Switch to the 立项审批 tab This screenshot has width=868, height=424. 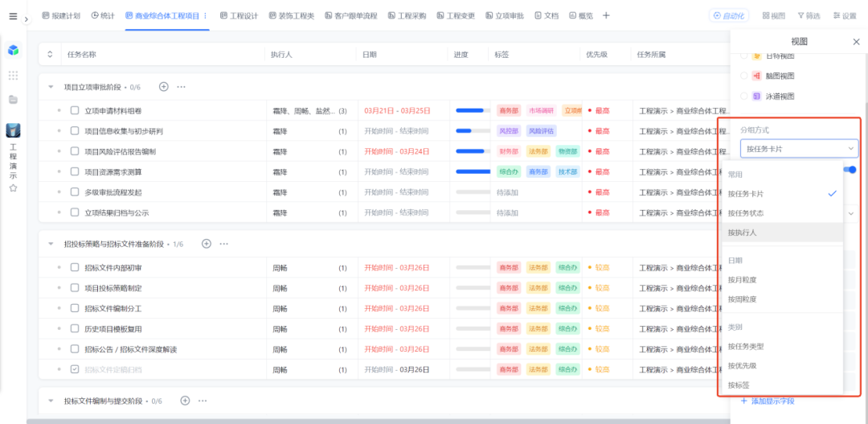pyautogui.click(x=505, y=15)
